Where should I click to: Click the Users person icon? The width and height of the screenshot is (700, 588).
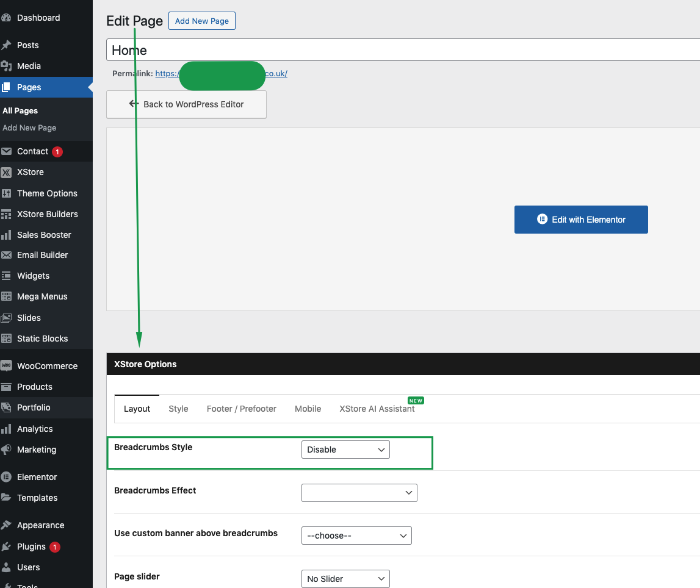coord(6,567)
